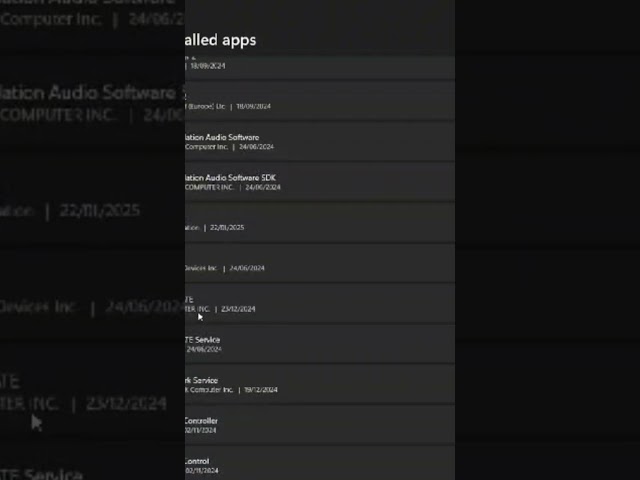Select the 'Controller' app row
This screenshot has width=640, height=480.
click(x=320, y=424)
